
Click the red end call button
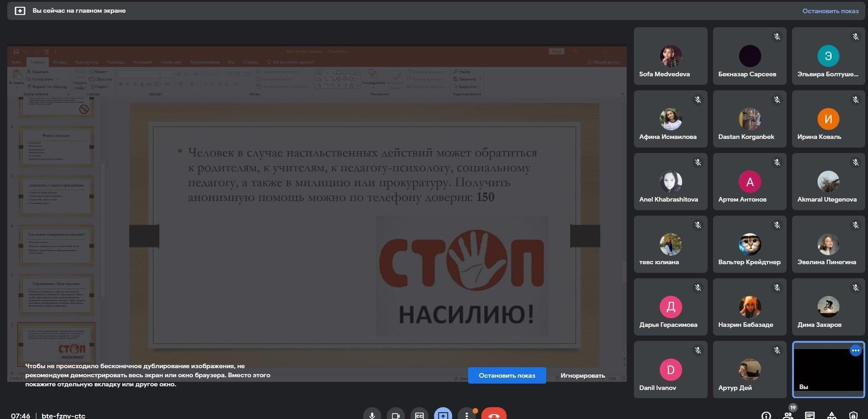click(494, 414)
